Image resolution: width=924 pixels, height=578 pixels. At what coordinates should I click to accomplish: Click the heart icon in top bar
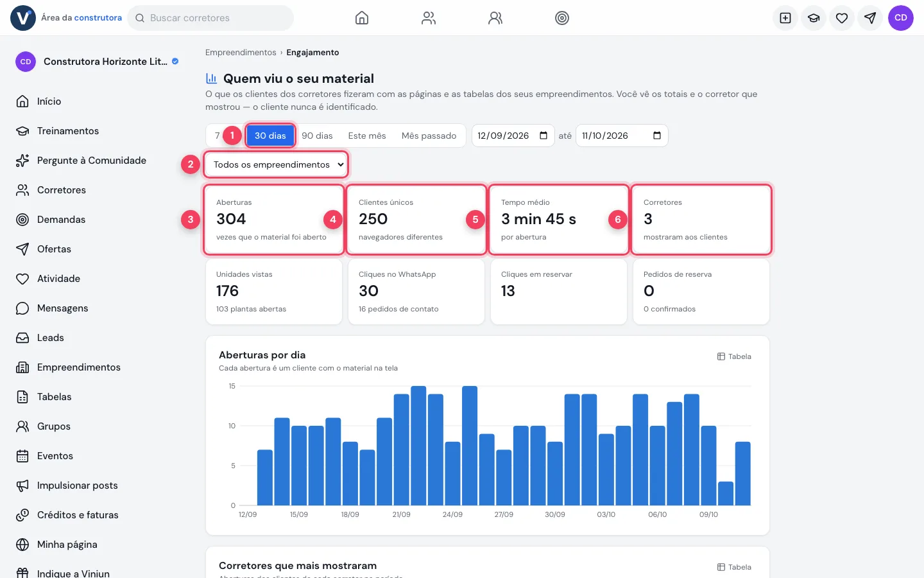tap(842, 18)
